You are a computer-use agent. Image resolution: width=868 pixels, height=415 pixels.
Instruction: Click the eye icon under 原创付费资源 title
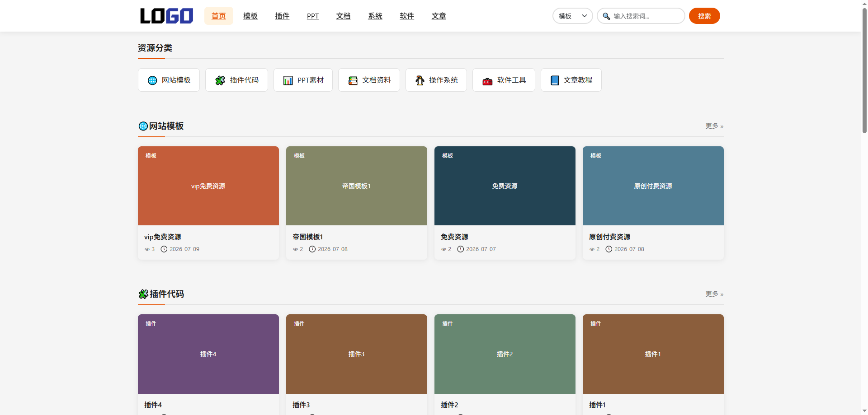click(592, 249)
